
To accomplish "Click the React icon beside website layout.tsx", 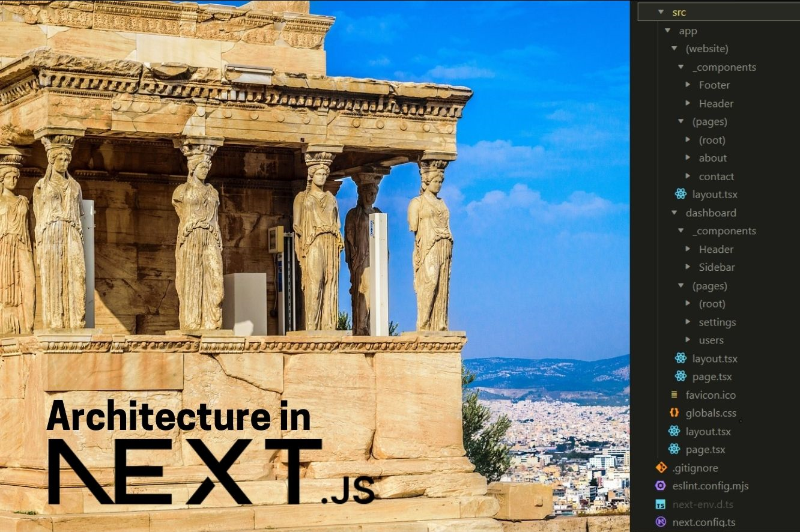I will pyautogui.click(x=680, y=194).
